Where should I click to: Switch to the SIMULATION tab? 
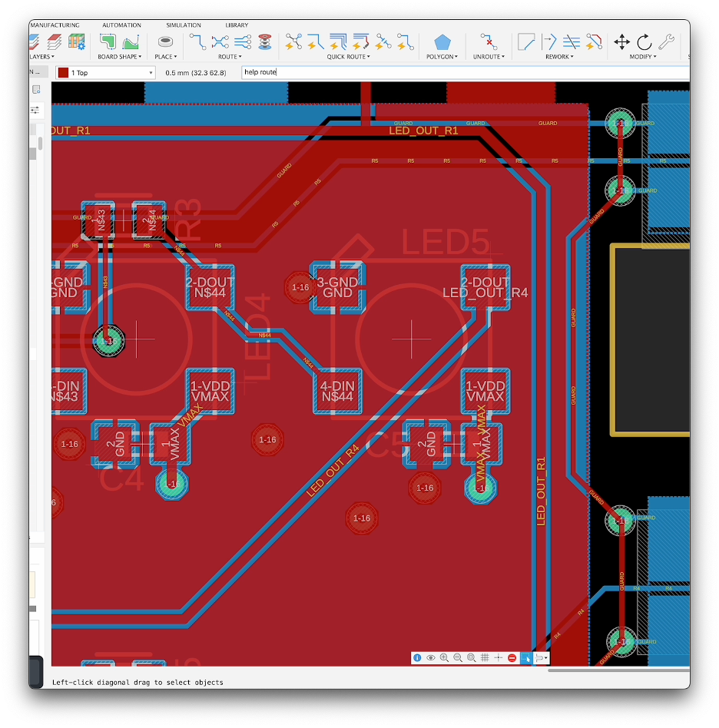tap(184, 25)
